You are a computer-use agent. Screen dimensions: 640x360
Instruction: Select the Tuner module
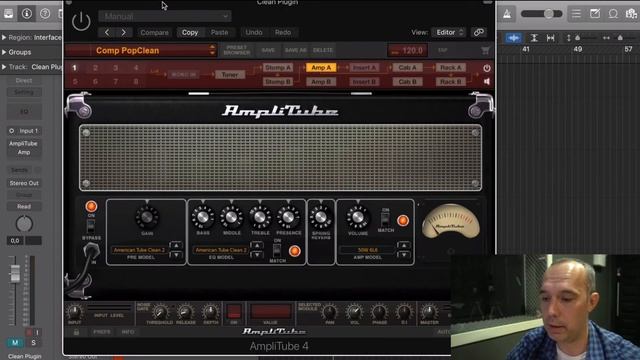(230, 75)
